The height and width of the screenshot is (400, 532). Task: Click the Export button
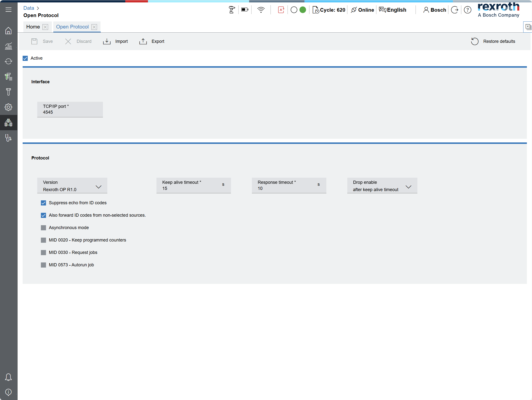(152, 41)
